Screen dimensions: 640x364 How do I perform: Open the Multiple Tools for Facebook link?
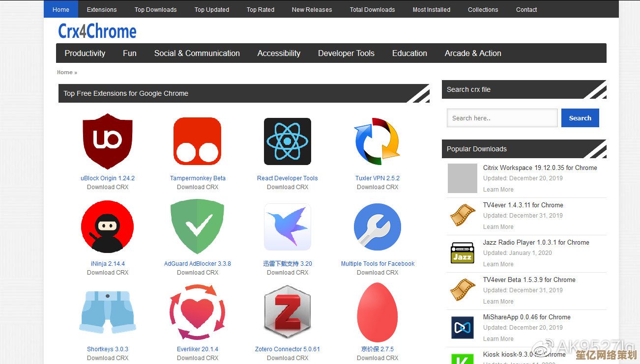click(x=378, y=264)
